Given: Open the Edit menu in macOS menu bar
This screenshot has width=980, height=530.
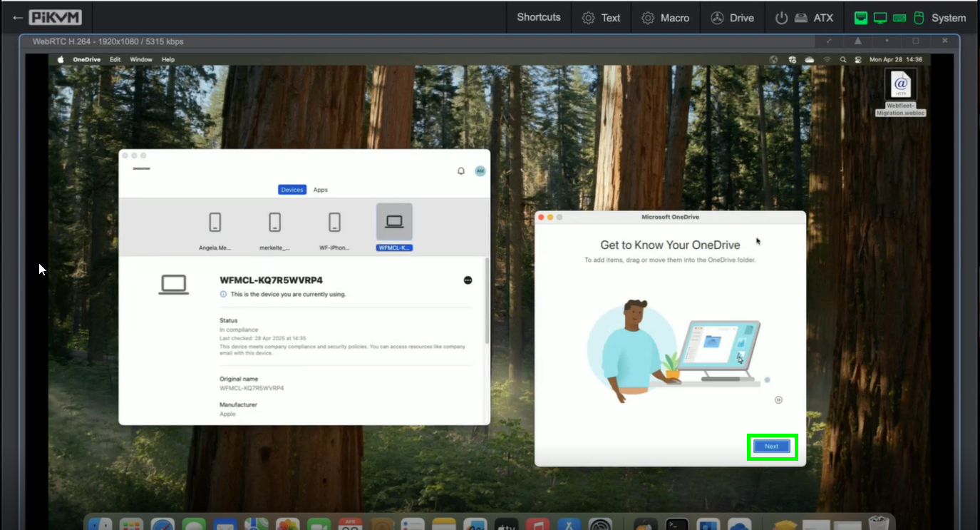Looking at the screenshot, I should (115, 60).
